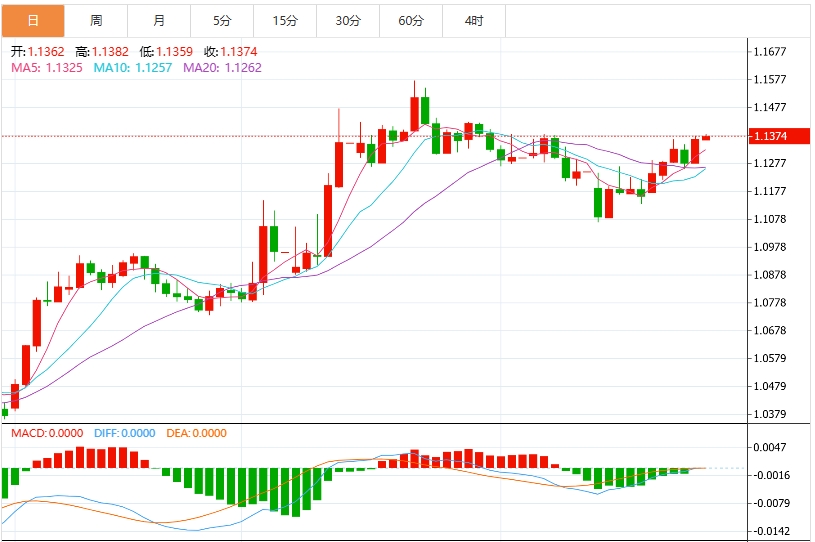The height and width of the screenshot is (542, 815).
Task: Click the MA20 indicator label
Action: tap(222, 68)
